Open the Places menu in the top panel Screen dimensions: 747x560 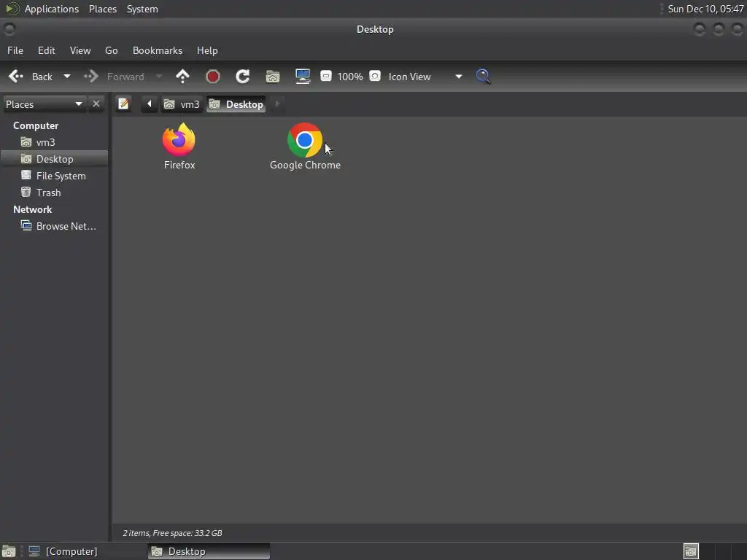pos(102,9)
